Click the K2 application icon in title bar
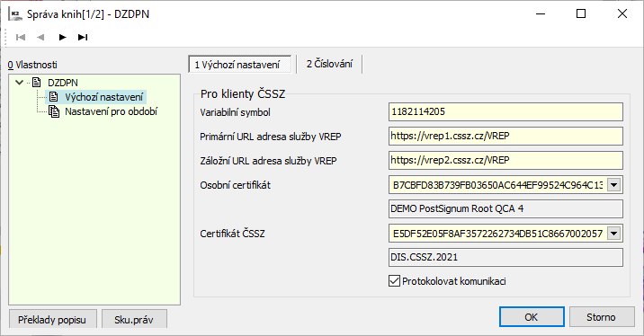The width and height of the screenshot is (644, 336). (15, 14)
